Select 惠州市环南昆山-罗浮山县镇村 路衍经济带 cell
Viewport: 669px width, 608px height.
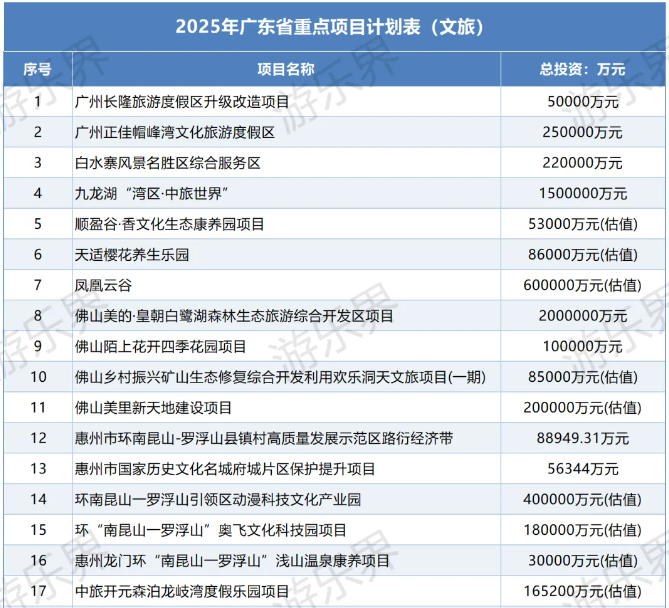[x=286, y=438]
